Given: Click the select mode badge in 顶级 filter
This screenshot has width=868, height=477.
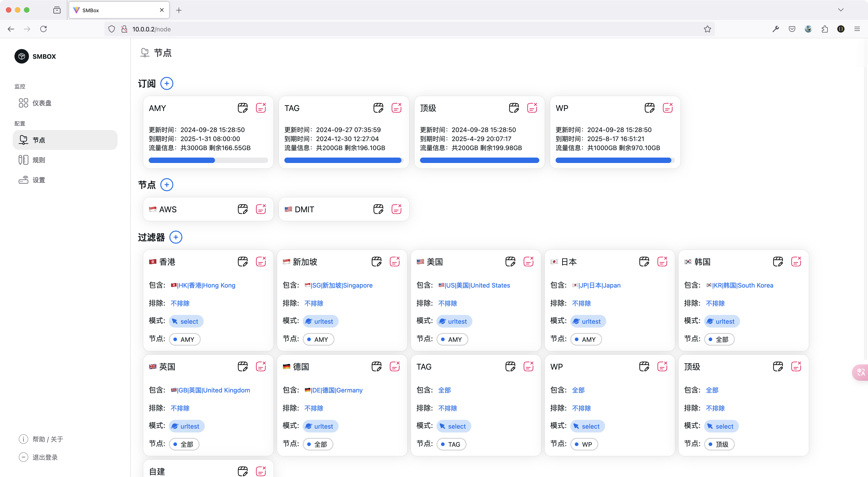Looking at the screenshot, I should [x=722, y=426].
